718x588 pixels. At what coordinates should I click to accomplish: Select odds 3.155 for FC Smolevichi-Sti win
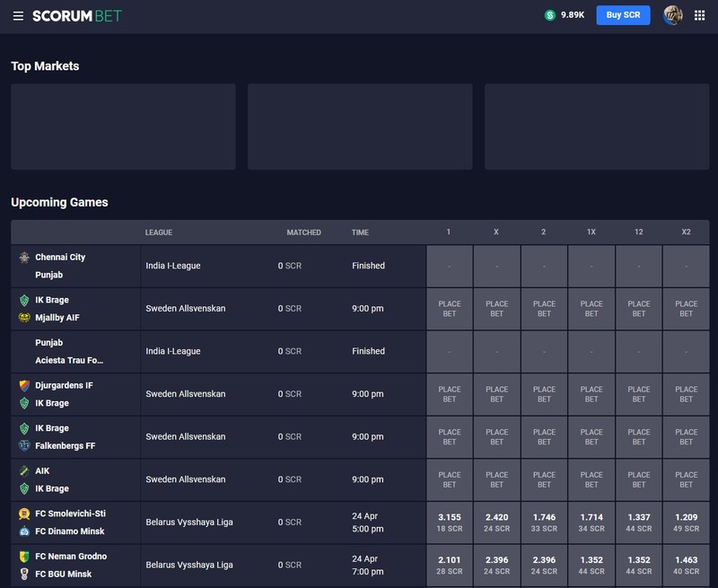[450, 522]
